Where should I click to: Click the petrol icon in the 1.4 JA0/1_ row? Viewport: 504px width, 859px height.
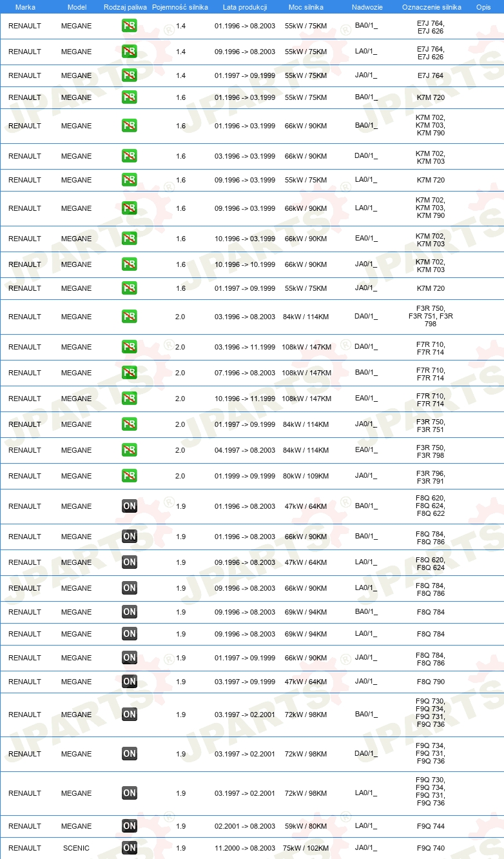point(129,75)
